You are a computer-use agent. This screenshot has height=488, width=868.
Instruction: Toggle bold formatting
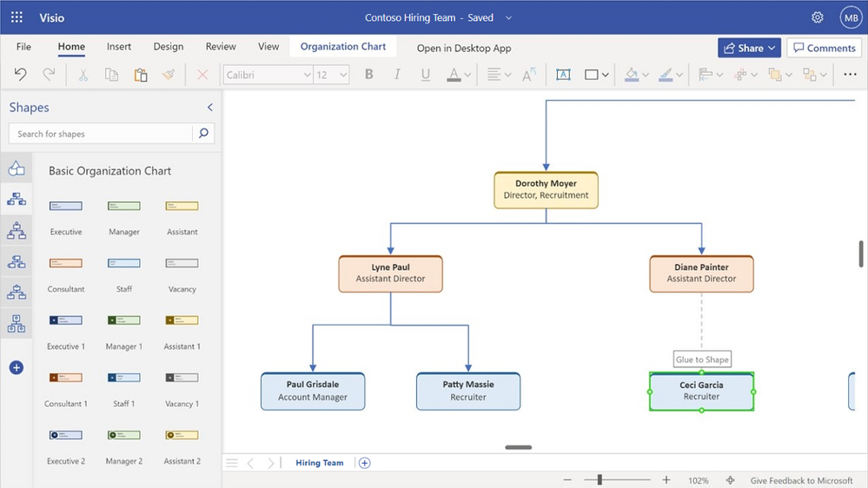pyautogui.click(x=368, y=75)
